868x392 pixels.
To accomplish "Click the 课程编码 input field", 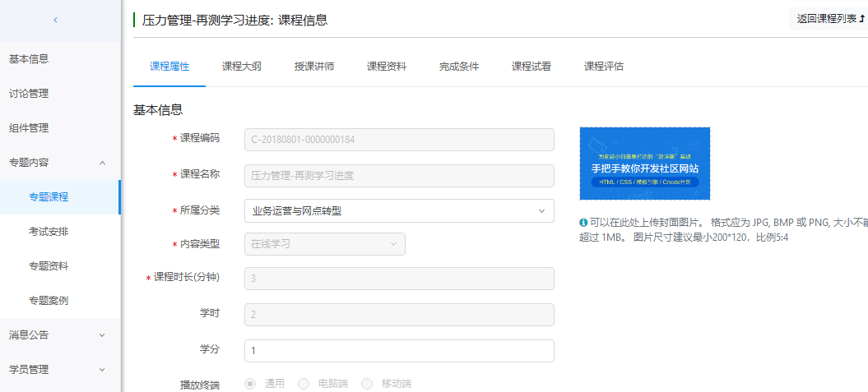I will pos(399,140).
